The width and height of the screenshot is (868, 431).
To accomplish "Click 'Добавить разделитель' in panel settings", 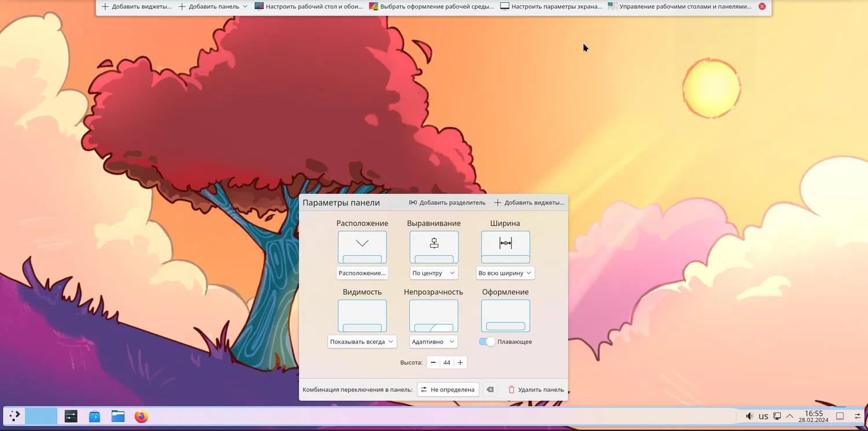I will 447,202.
